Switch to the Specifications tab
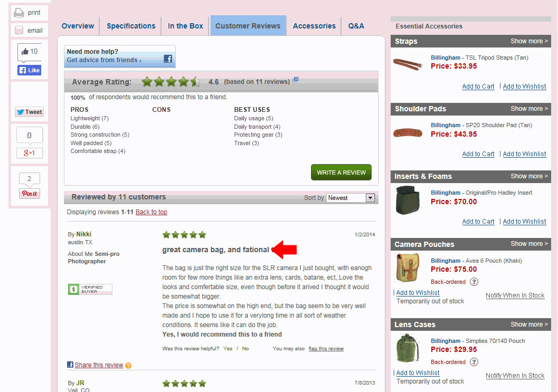This screenshot has width=558, height=392. 131,26
